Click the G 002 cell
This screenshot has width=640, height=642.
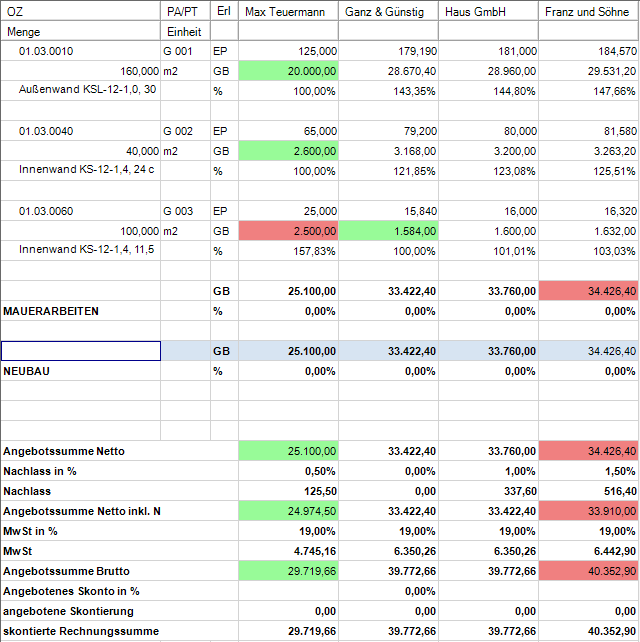pyautogui.click(x=185, y=131)
